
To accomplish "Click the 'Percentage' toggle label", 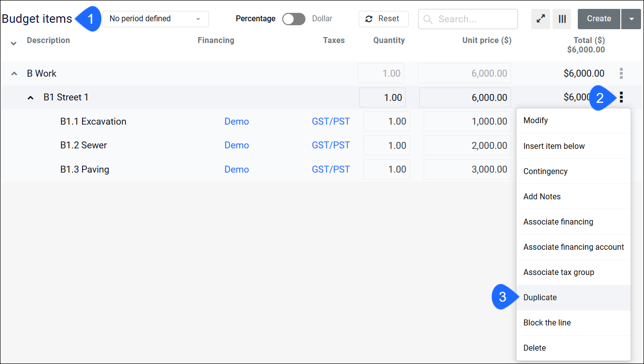I will pyautogui.click(x=256, y=19).
